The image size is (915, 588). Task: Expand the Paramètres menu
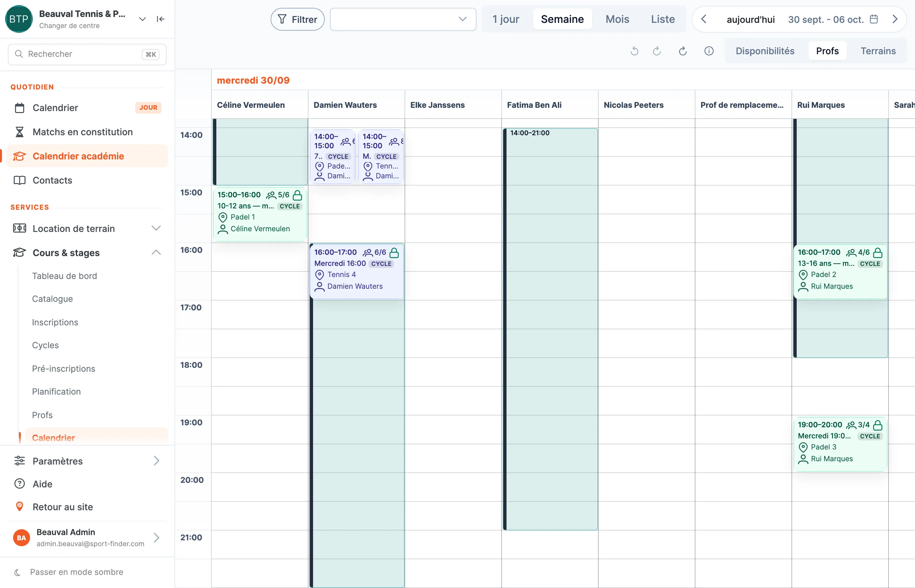(x=88, y=461)
